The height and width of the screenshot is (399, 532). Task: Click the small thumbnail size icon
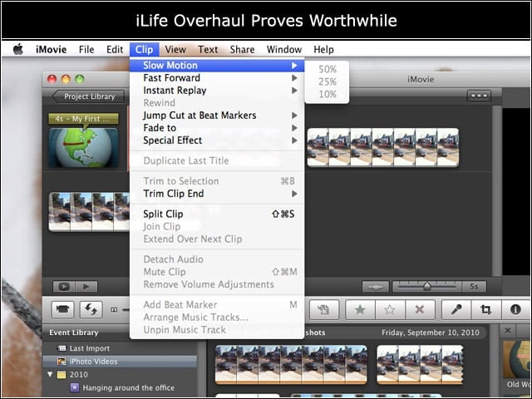(114, 310)
